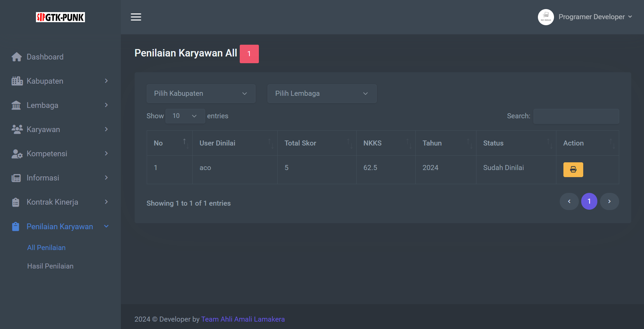Viewport: 644px width, 329px height.
Task: Click the yellow print button for aco
Action: (573, 170)
